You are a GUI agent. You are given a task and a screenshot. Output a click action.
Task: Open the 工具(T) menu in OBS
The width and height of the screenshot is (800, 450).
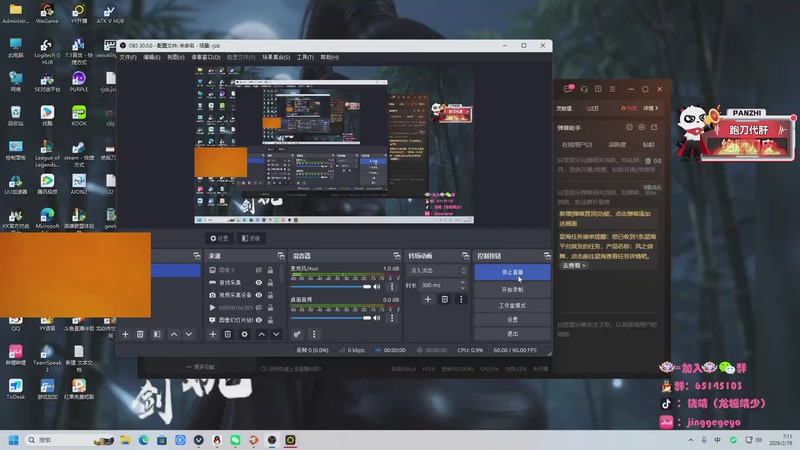(305, 57)
